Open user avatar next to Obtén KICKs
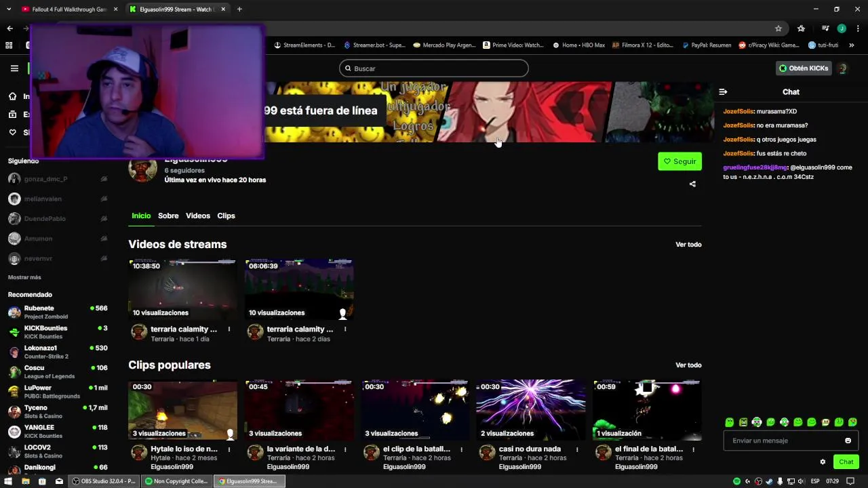 tap(843, 68)
